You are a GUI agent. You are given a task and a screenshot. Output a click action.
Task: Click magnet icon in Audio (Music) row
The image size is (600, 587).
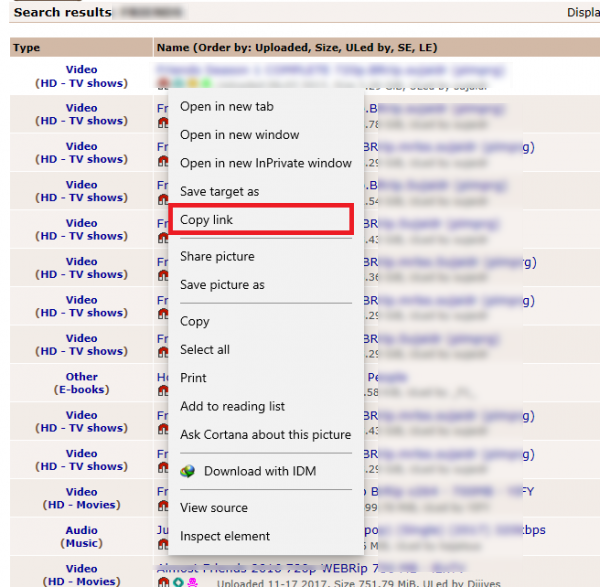pos(163,544)
